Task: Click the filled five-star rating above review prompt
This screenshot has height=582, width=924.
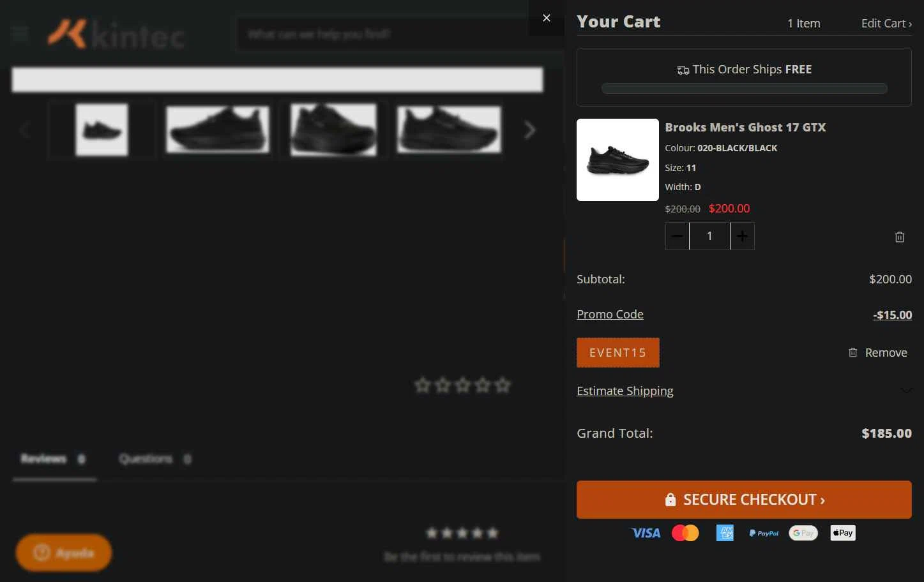Action: [x=462, y=533]
